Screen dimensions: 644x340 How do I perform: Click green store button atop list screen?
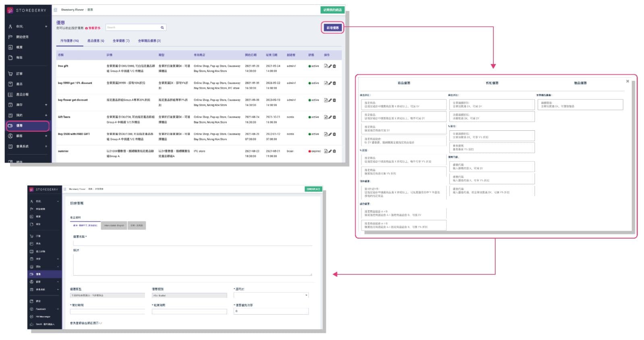(x=333, y=10)
